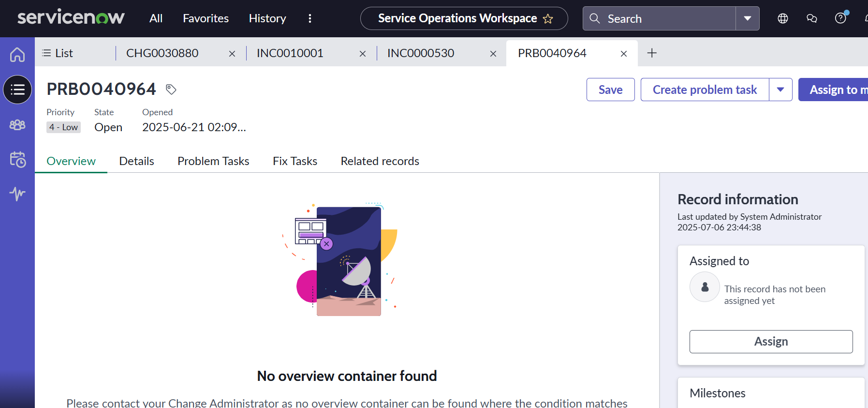
Task: Favorite Service Operations Workspace with star
Action: point(548,19)
